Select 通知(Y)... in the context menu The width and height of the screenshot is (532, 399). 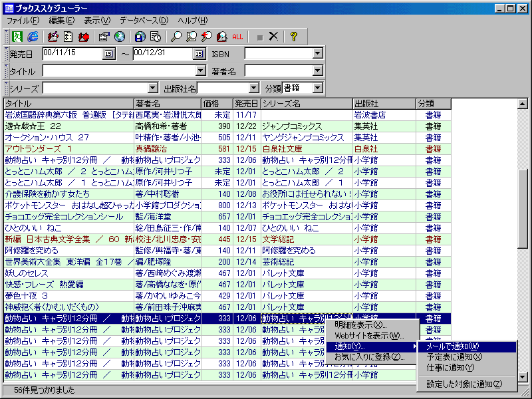tap(371, 346)
